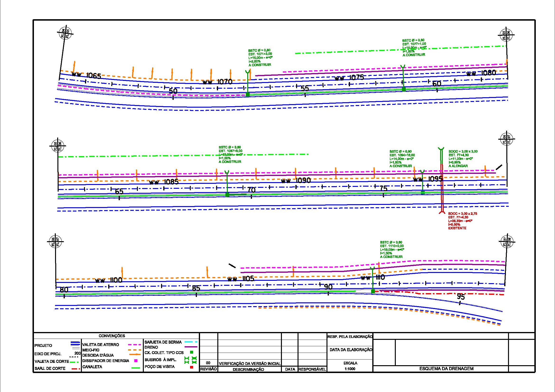Click the BSTC annotation at EST. 1110+0,00

(x=392, y=249)
